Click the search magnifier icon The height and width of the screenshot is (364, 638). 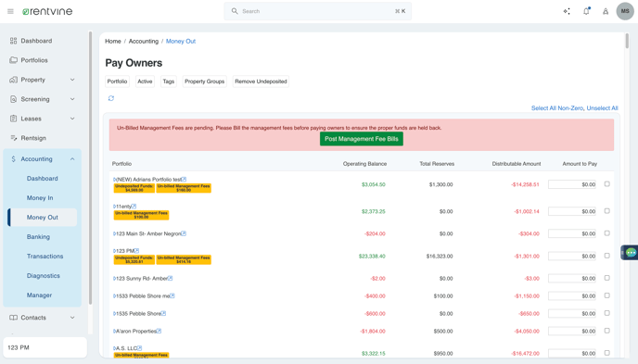pos(235,11)
